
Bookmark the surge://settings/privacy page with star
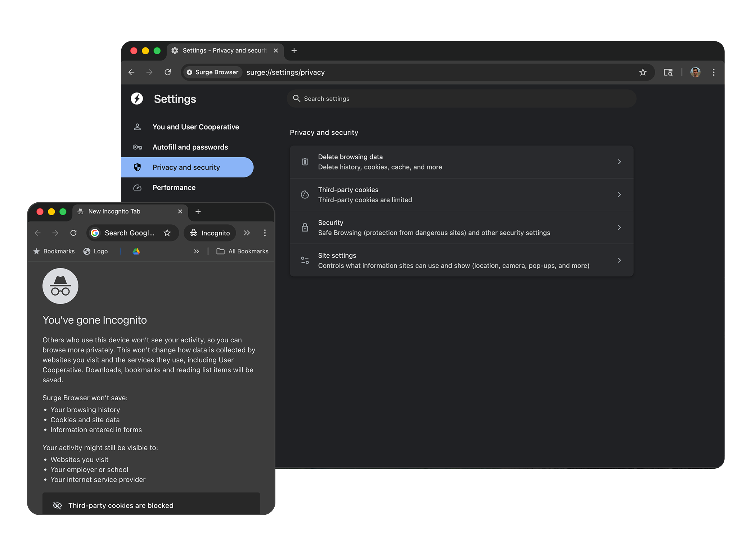click(x=643, y=72)
